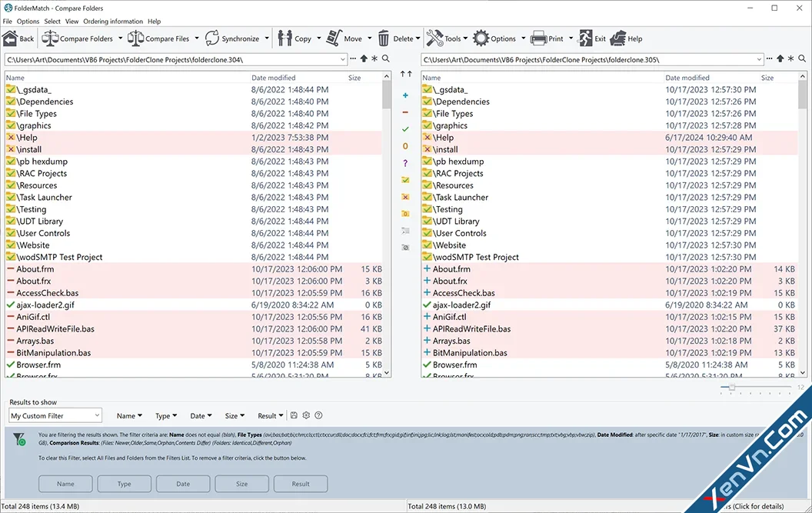This screenshot has width=812, height=513.
Task: Click the left pane browse ellipsis button
Action: tap(353, 59)
